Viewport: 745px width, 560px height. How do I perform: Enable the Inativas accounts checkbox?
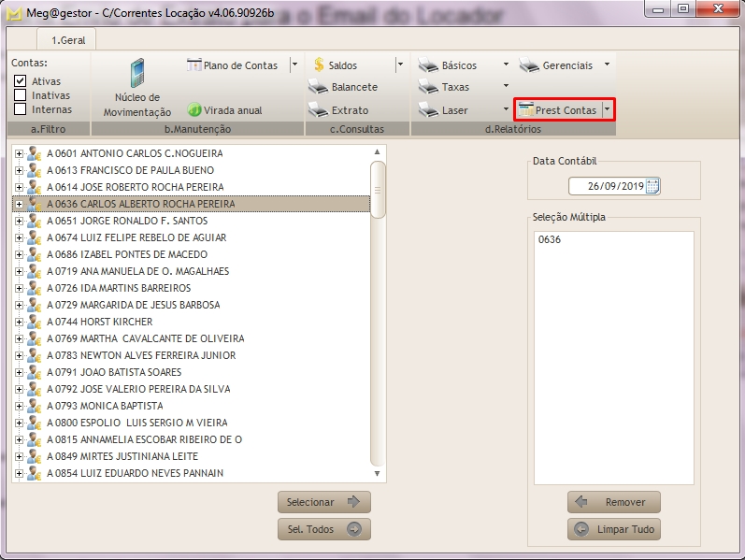click(21, 95)
